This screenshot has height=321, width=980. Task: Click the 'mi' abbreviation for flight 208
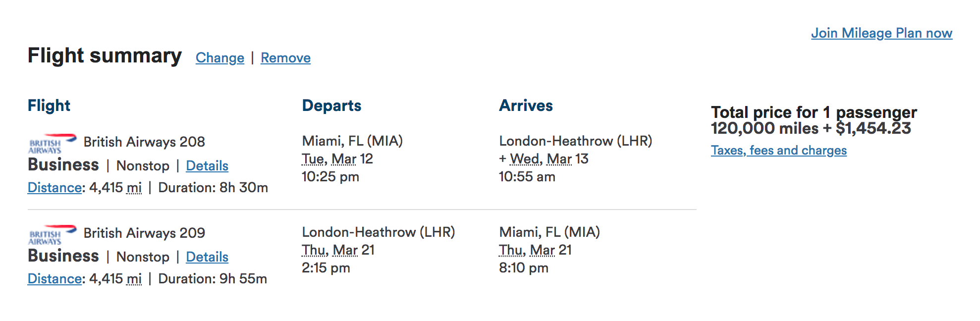pos(134,188)
